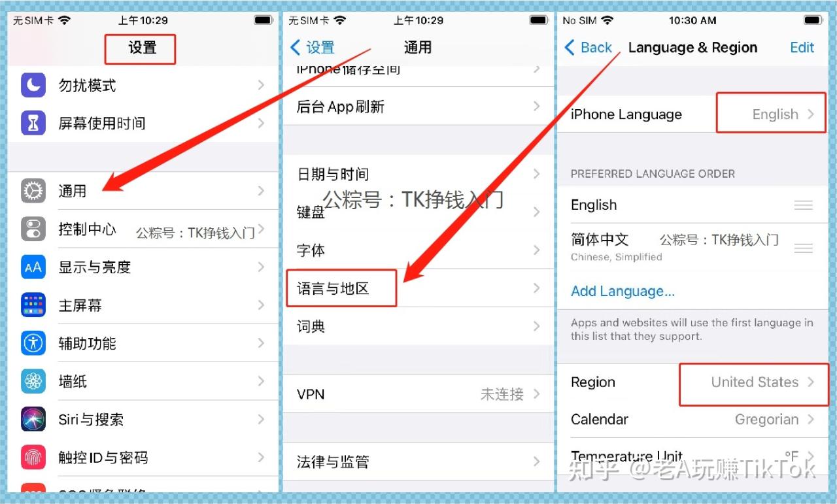Screen dimensions: 837x504
Task: Open 屏幕使用时间 row
Action: pyautogui.click(x=143, y=123)
